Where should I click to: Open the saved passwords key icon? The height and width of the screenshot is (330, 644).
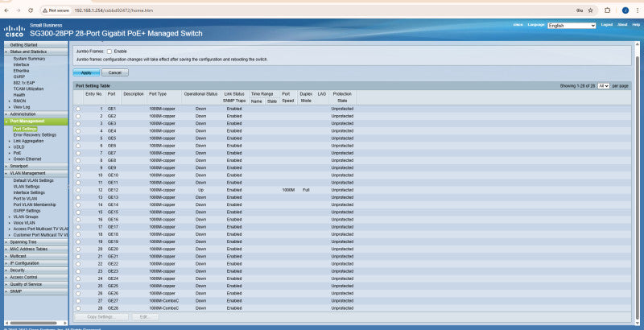[x=580, y=10]
